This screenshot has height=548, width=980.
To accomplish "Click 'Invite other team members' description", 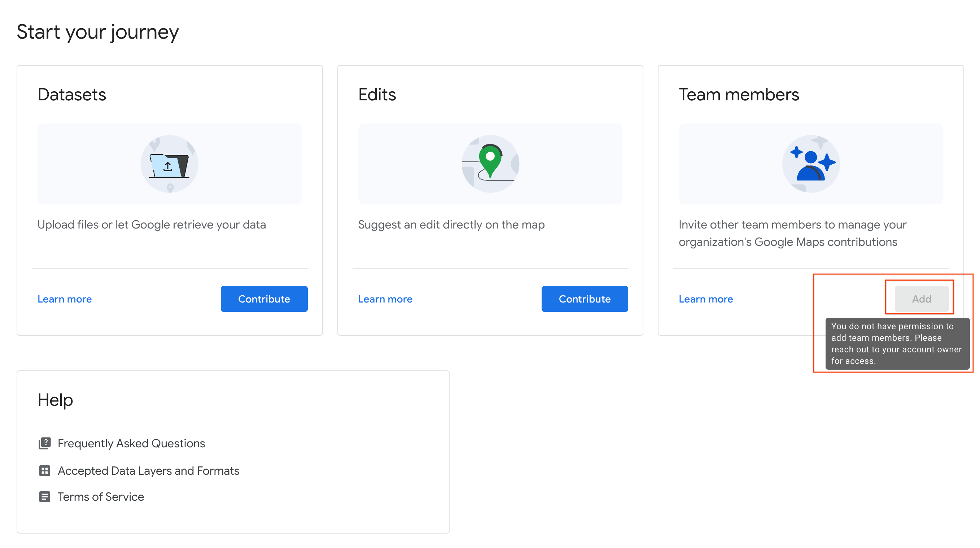I will [792, 233].
